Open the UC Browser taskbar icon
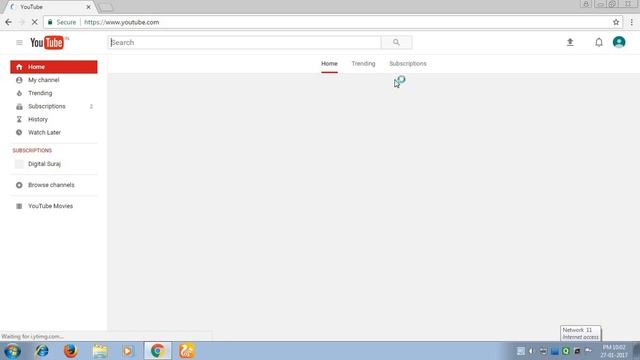The height and width of the screenshot is (360, 640). (x=187, y=351)
